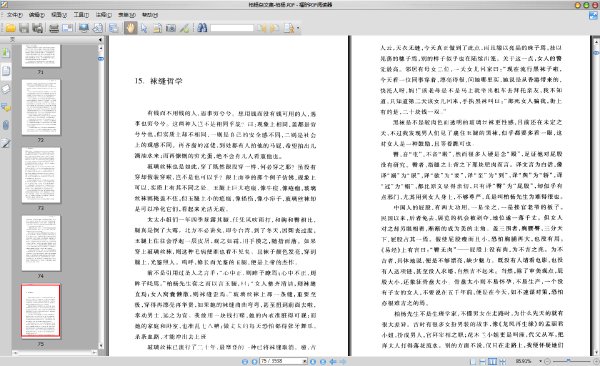
Task: Switch to continuous facing layout
Action: pyautogui.click(x=502, y=361)
